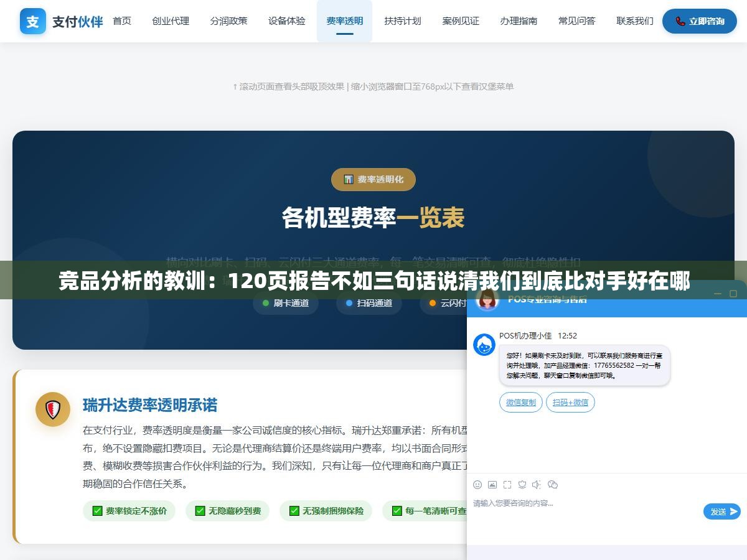Click the chat message bubble from 小佳
Viewport: 747px width, 560px height.
[x=585, y=365]
